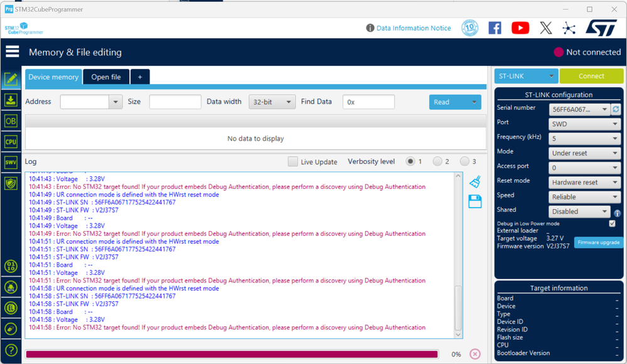Clear the log with broom icon

[x=475, y=182]
